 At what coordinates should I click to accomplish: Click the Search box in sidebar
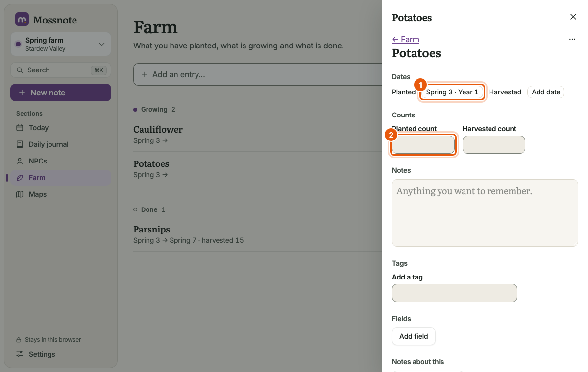61,70
